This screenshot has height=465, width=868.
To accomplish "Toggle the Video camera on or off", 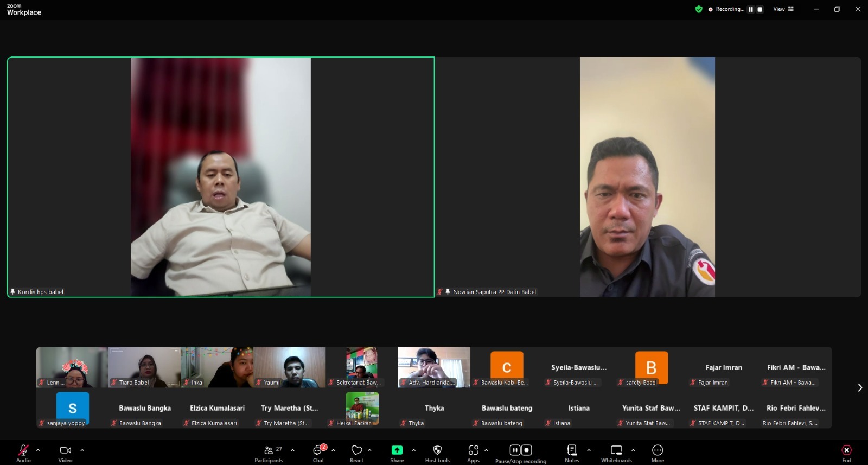I will point(65,454).
